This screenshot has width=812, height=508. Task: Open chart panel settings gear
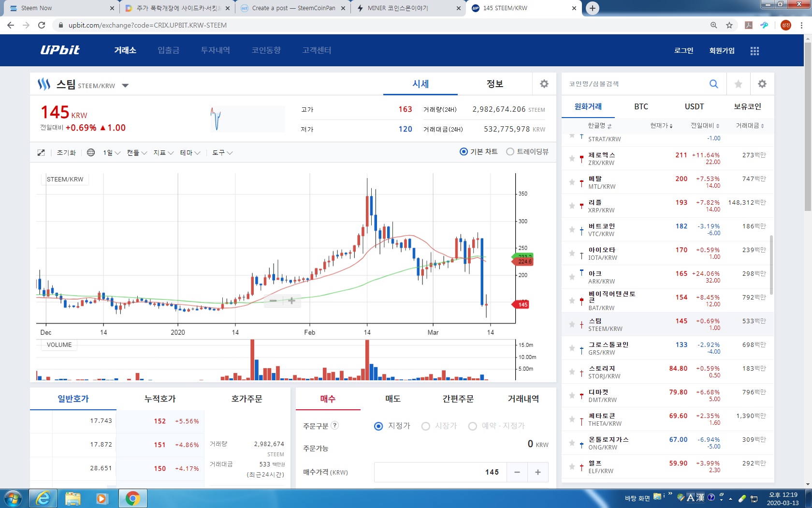(544, 84)
